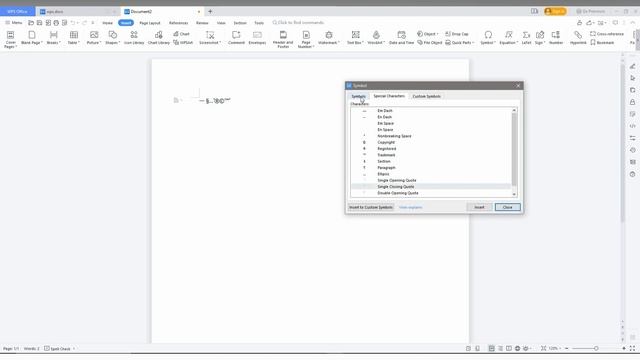This screenshot has width=640, height=360.
Task: Click the Symbol ribbon icon
Action: pos(488,35)
